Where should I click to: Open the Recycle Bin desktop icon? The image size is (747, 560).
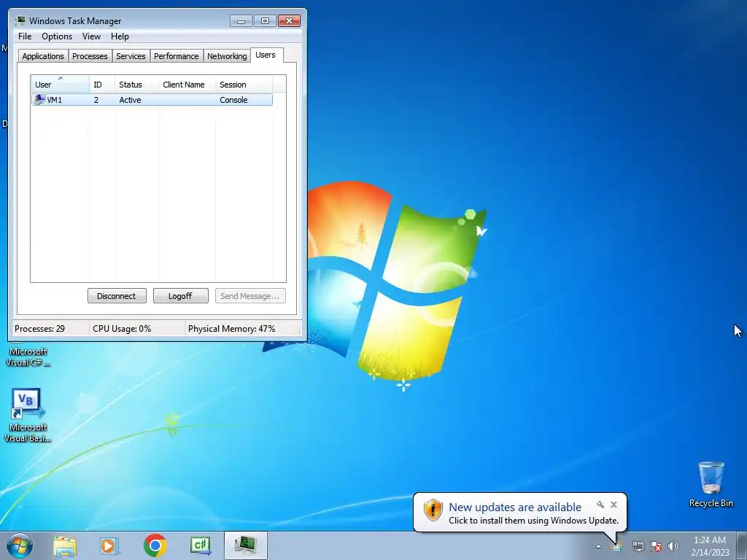(x=711, y=484)
